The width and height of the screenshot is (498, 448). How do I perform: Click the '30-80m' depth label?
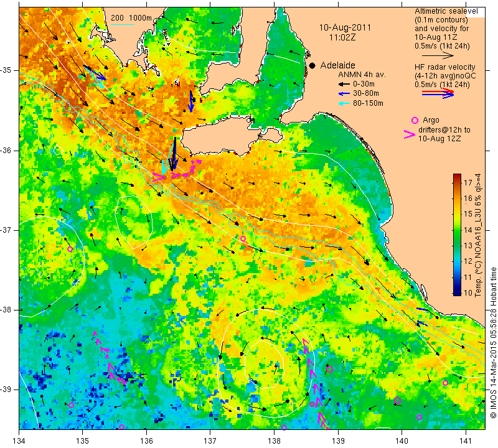point(365,93)
